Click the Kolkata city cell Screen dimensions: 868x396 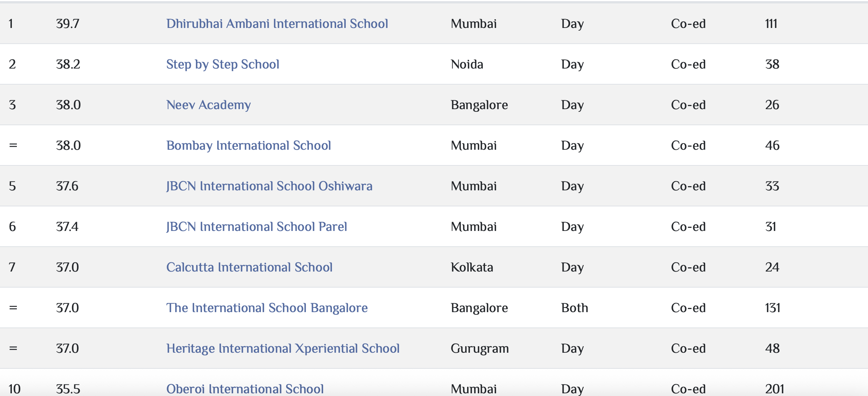(x=472, y=267)
